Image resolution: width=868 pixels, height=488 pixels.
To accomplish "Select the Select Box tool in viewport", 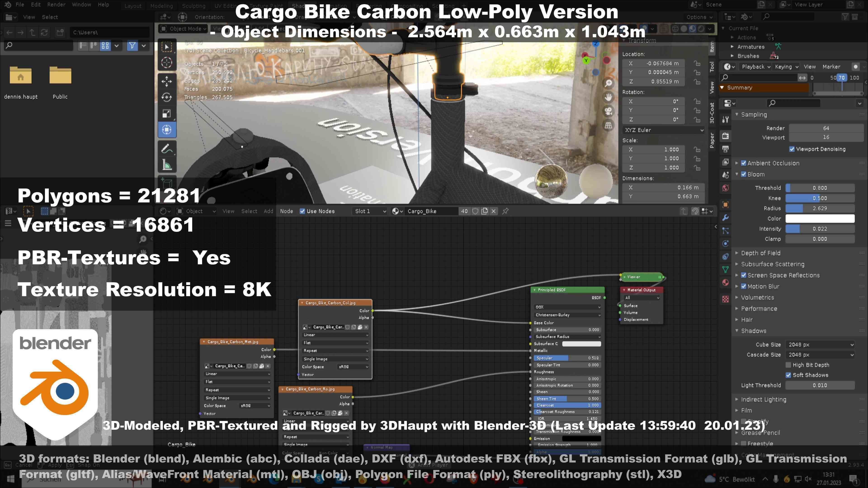I will pyautogui.click(x=167, y=47).
